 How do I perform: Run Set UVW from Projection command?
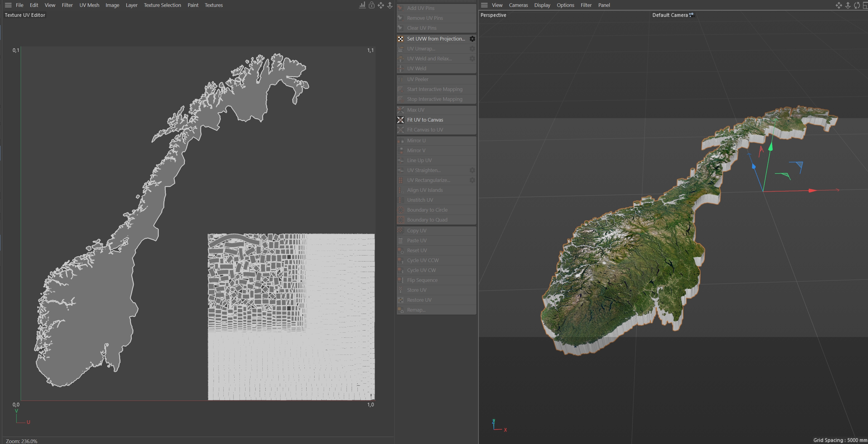coord(436,39)
